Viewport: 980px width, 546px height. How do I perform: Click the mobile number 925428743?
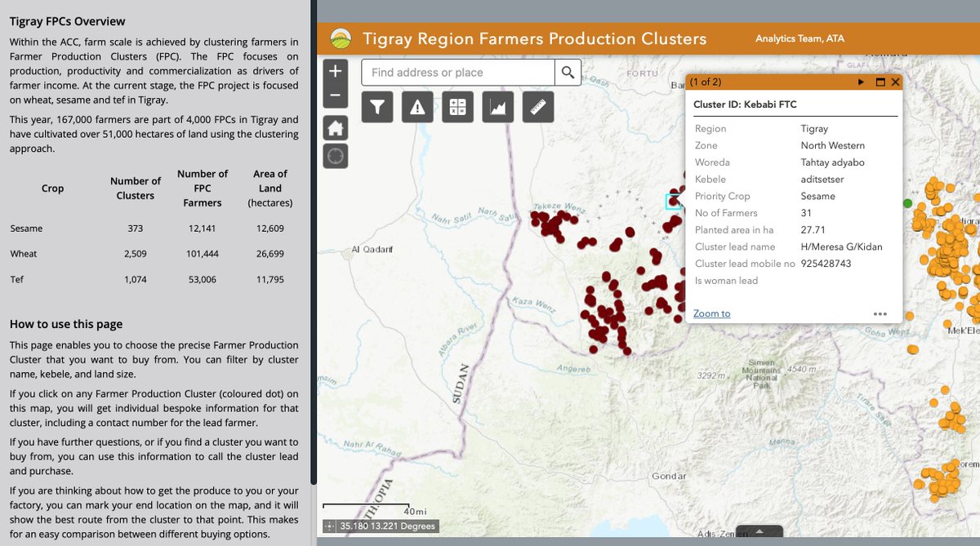826,264
